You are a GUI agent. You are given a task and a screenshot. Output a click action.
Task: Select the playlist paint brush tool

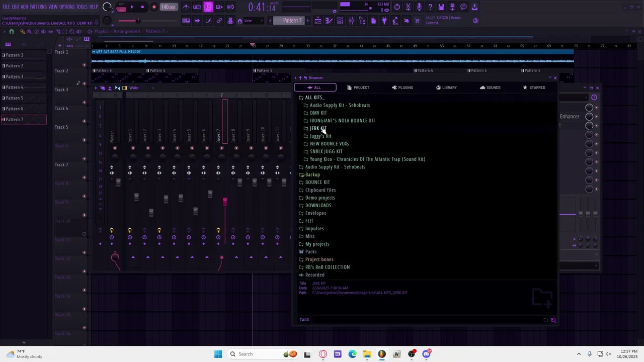click(29, 32)
